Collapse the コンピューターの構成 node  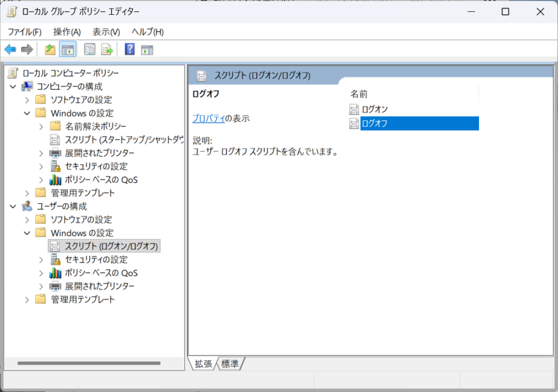pyautogui.click(x=13, y=87)
